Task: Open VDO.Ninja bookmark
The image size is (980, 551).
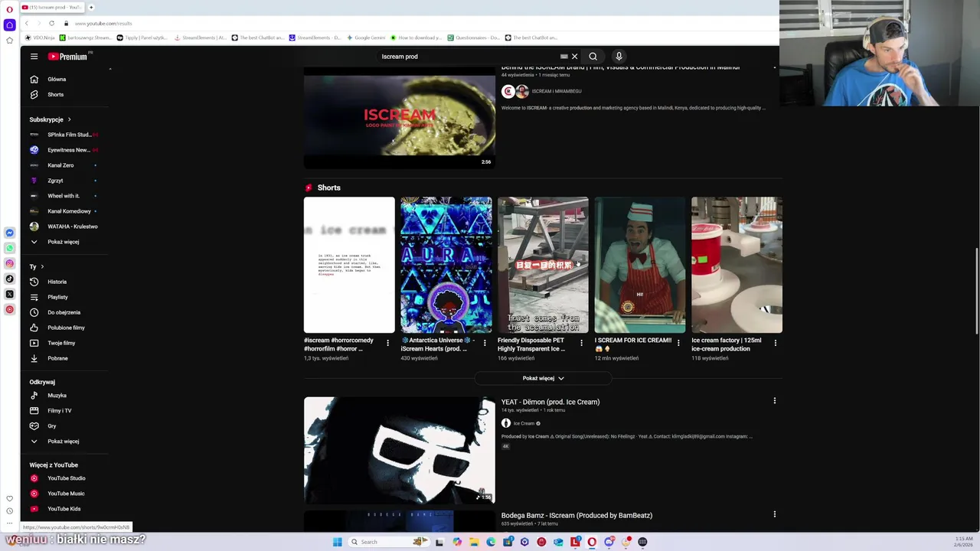Action: [x=40, y=37]
